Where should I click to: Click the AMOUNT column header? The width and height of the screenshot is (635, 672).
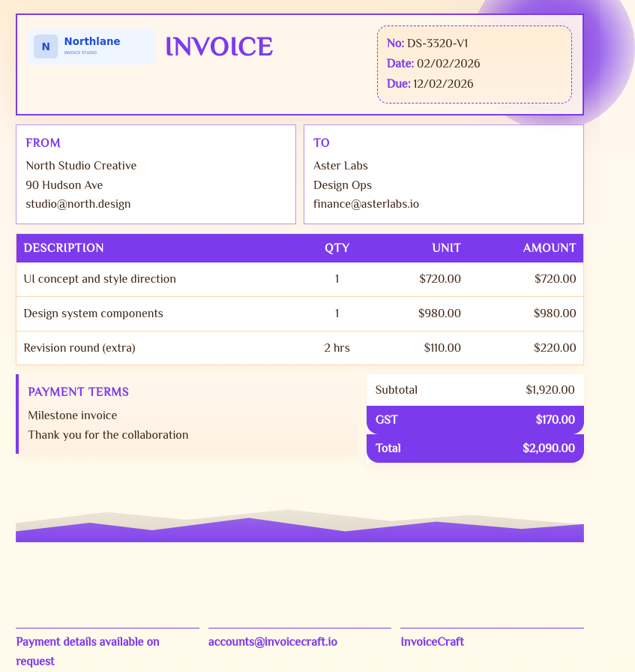pyautogui.click(x=550, y=247)
